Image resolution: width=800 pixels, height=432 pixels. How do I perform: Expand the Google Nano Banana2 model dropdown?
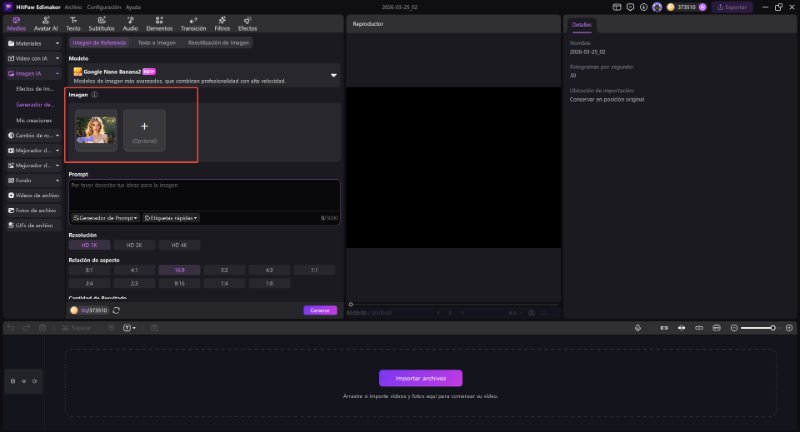tap(334, 74)
